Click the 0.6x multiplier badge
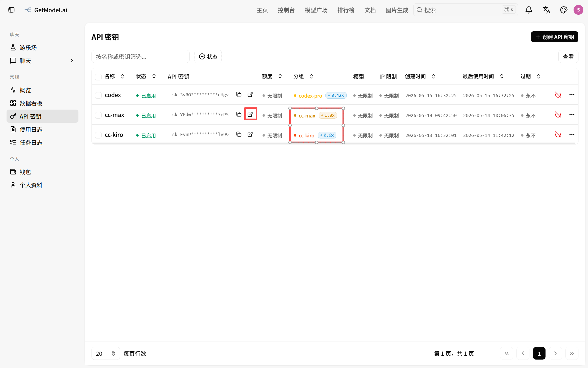 327,135
